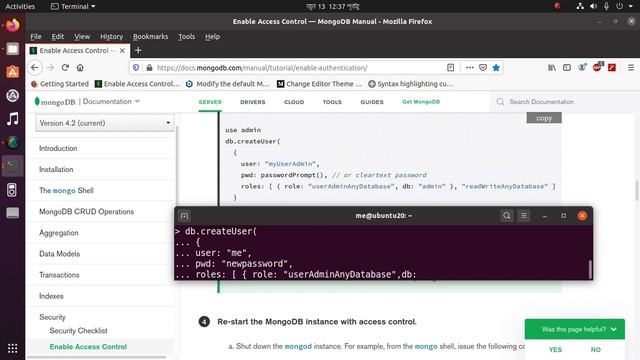Open tracking protection shield icon
640x360 pixels.
136,68
